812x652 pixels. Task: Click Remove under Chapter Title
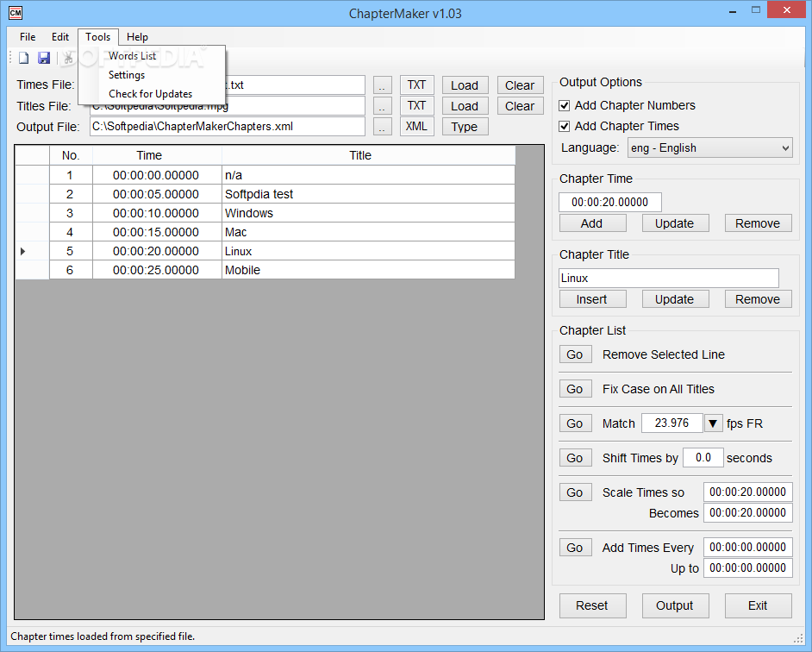click(x=759, y=299)
